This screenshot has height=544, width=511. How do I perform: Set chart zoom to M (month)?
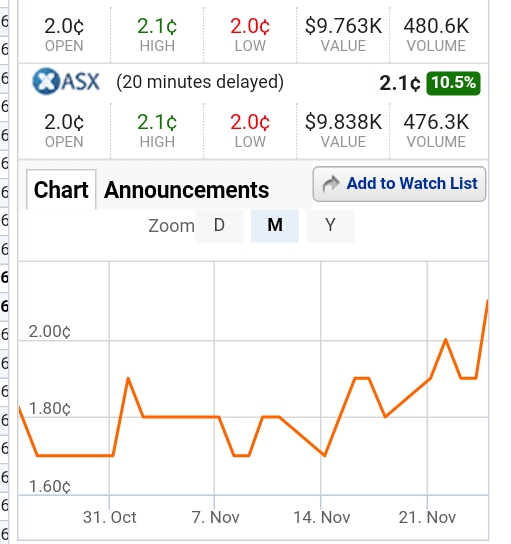pyautogui.click(x=275, y=226)
